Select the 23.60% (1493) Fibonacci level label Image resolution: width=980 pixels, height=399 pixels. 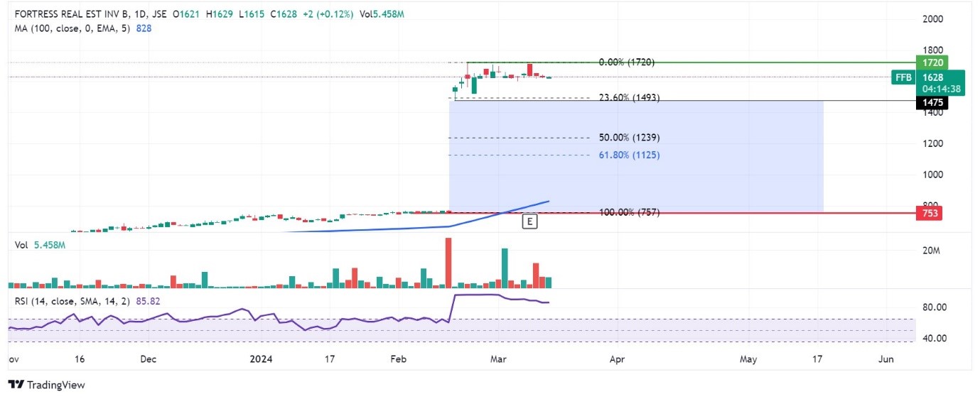(x=629, y=98)
